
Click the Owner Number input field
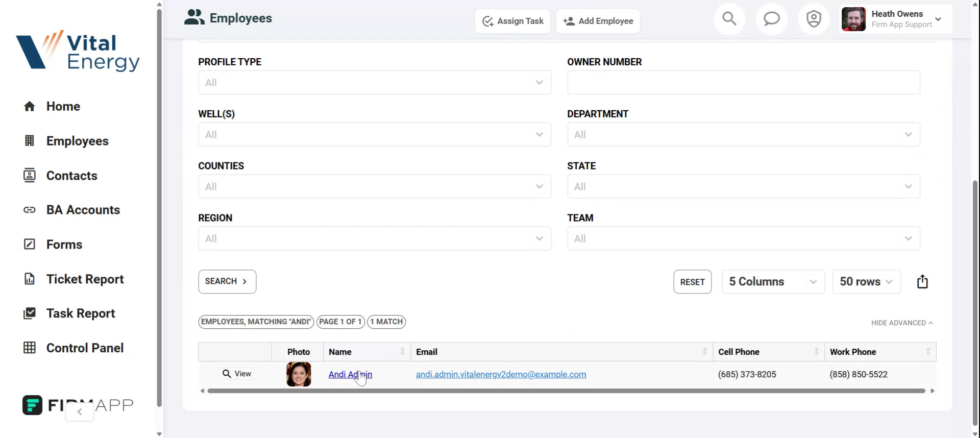[x=744, y=83]
